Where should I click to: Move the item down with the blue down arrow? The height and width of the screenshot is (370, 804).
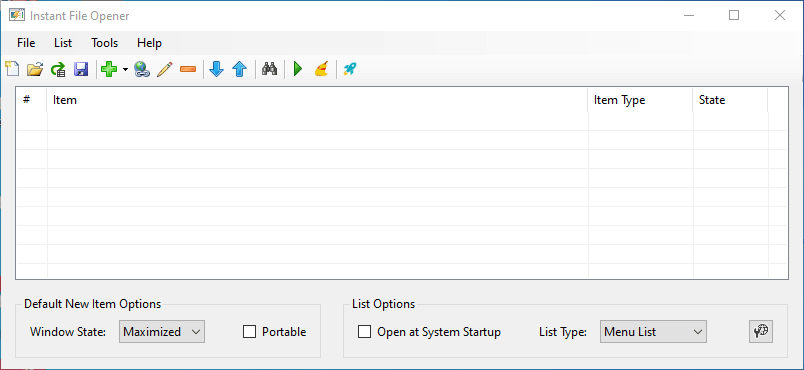point(217,69)
